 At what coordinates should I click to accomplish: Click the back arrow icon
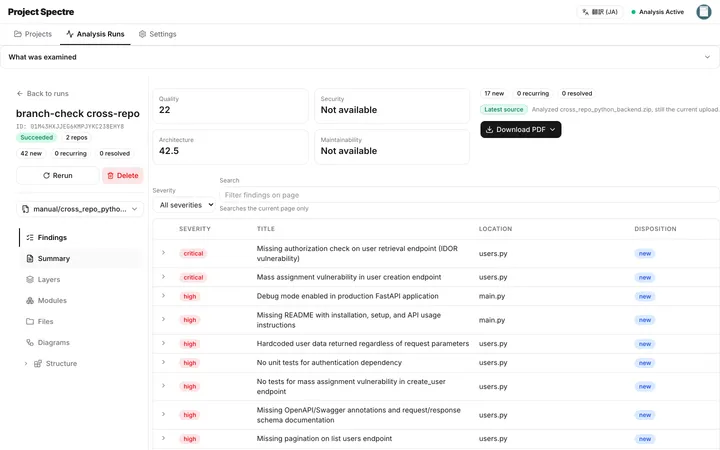(x=20, y=93)
